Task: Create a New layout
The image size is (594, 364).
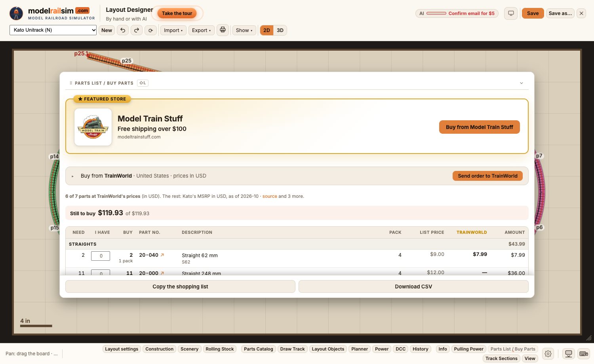Action: point(107,30)
